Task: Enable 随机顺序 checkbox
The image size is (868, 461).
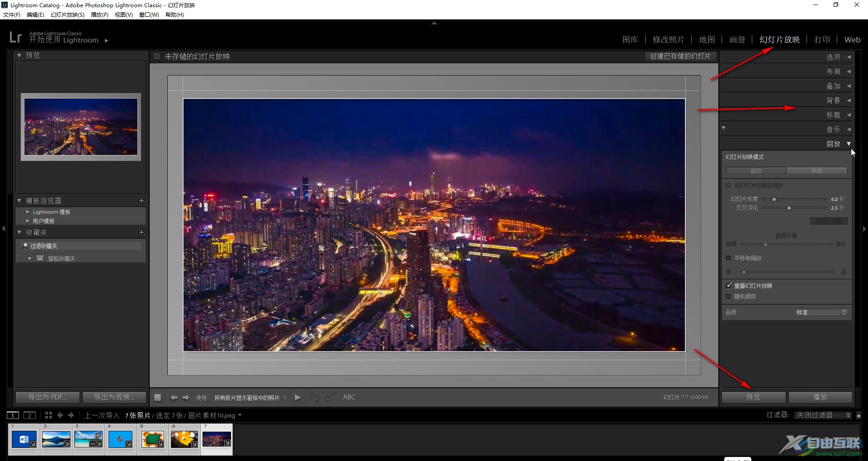Action: click(x=728, y=296)
